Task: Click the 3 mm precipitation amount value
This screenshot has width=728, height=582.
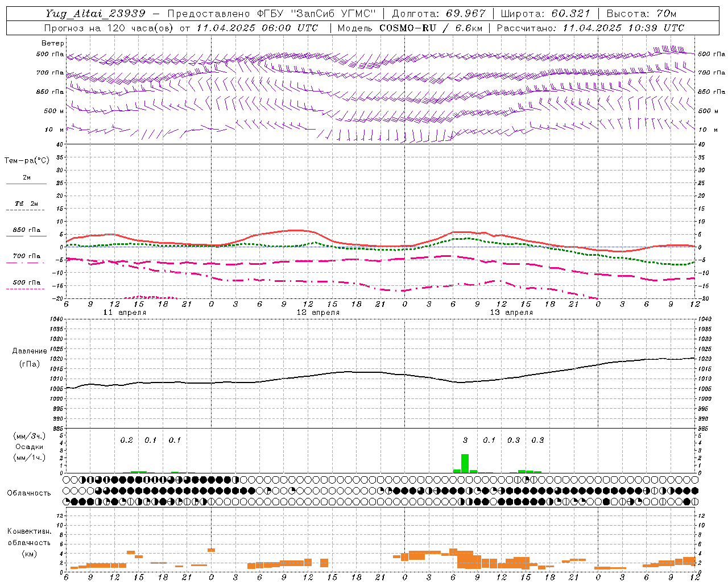Action: [465, 440]
